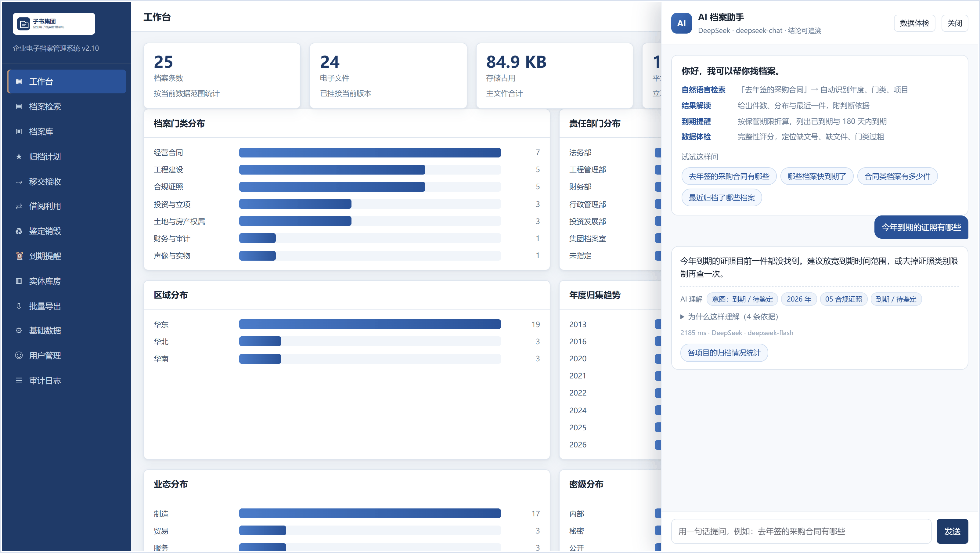Focus the AI question input field
This screenshot has height=553, width=980.
(x=801, y=531)
